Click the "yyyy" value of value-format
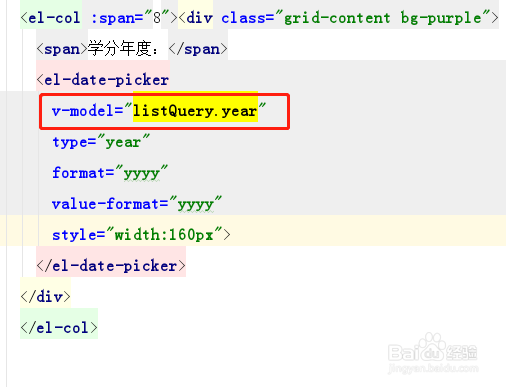Screen dimensions: 506x387 [196, 204]
